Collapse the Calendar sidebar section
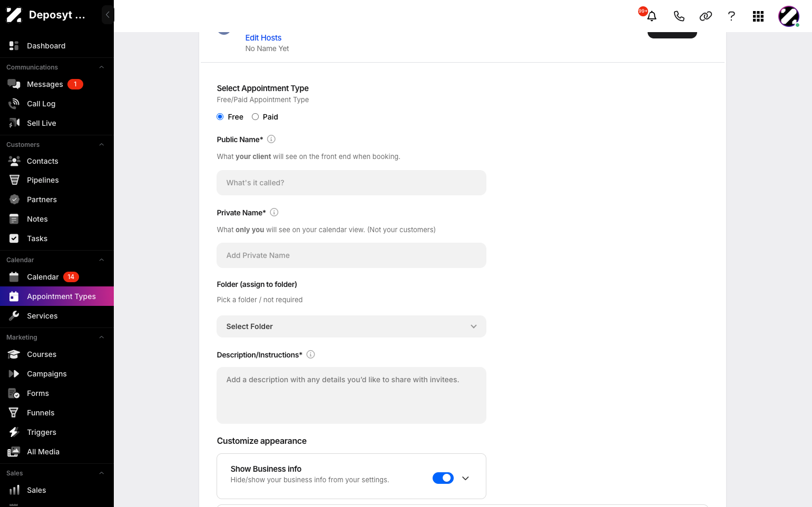812x507 pixels. pos(102,260)
